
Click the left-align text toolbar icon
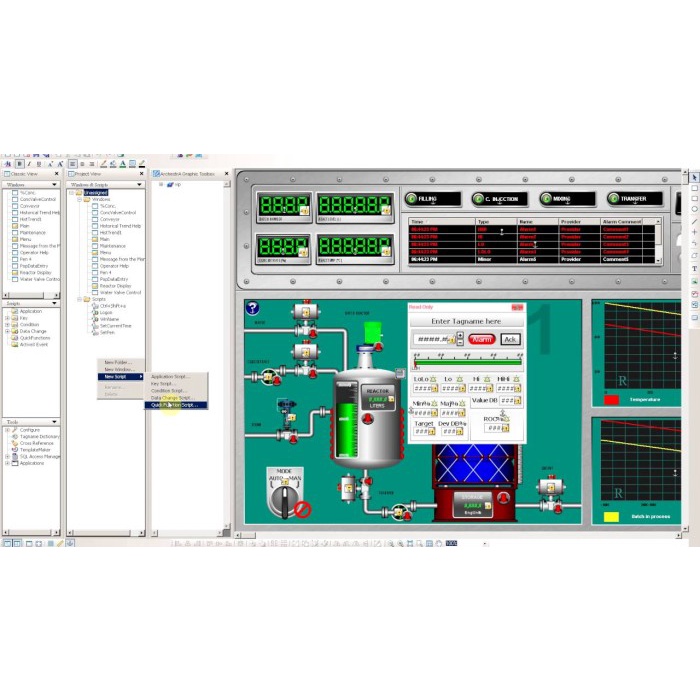(x=72, y=164)
